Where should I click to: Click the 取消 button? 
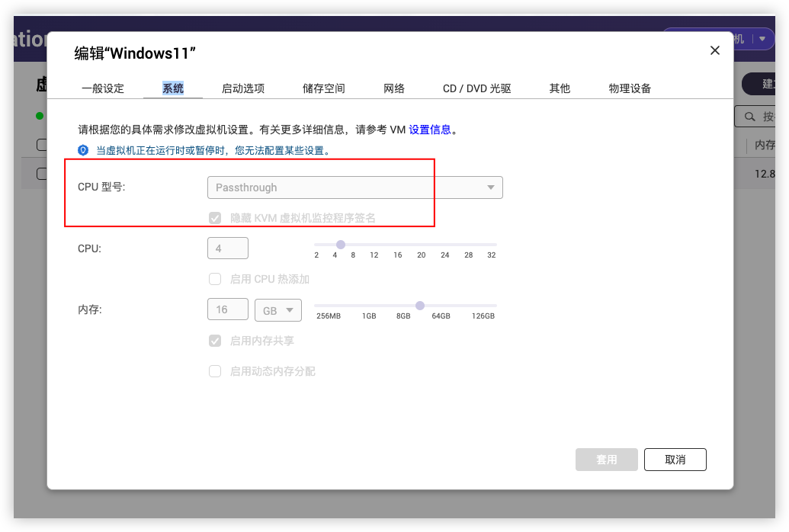coord(675,460)
